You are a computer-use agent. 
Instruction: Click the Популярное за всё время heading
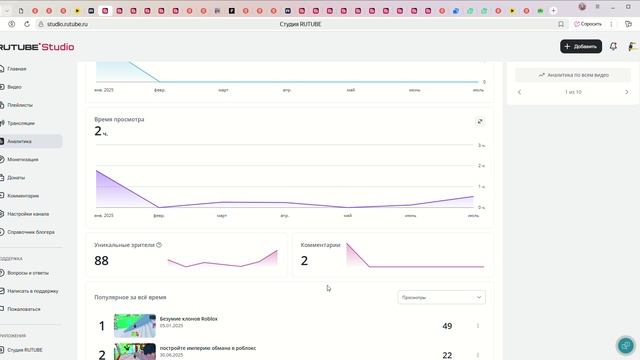[130, 298]
